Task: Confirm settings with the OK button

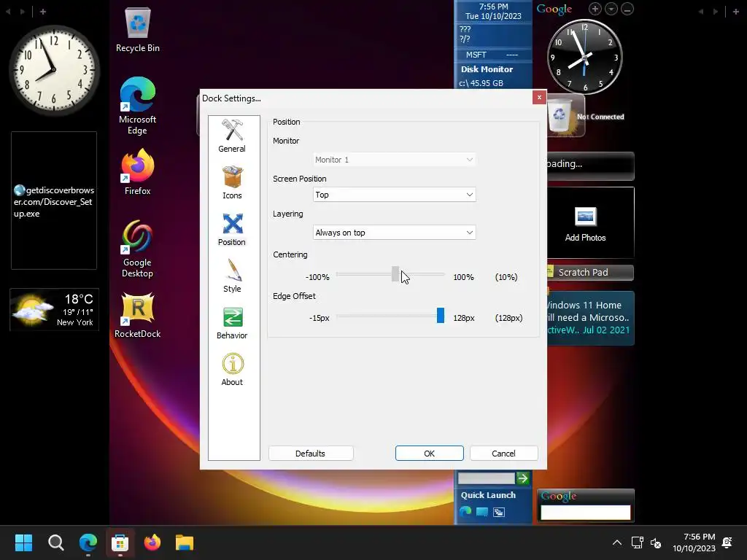Action: 429,454
